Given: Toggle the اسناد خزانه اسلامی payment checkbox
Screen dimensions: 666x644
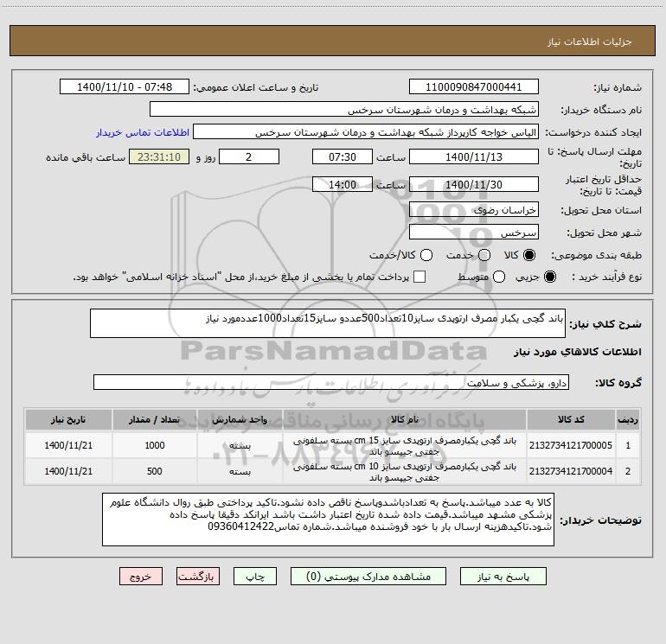Looking at the screenshot, I should pyautogui.click(x=419, y=277).
